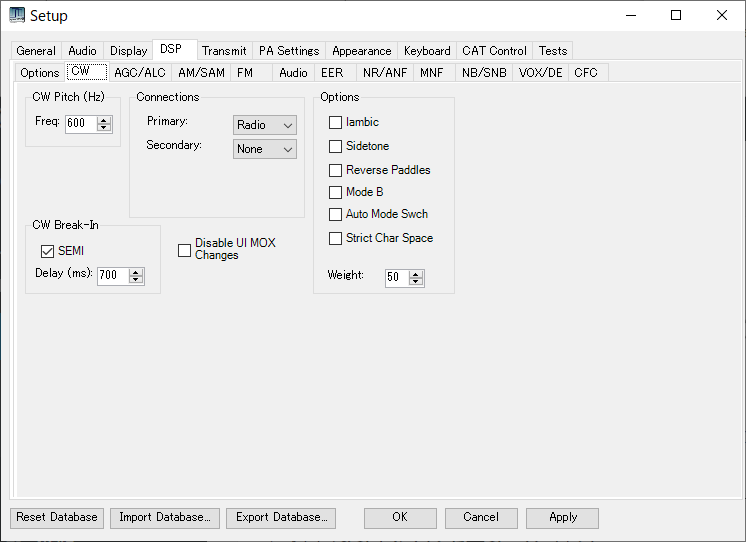Switch to the Transmit tab
Screen dimensions: 746x542
(x=224, y=51)
